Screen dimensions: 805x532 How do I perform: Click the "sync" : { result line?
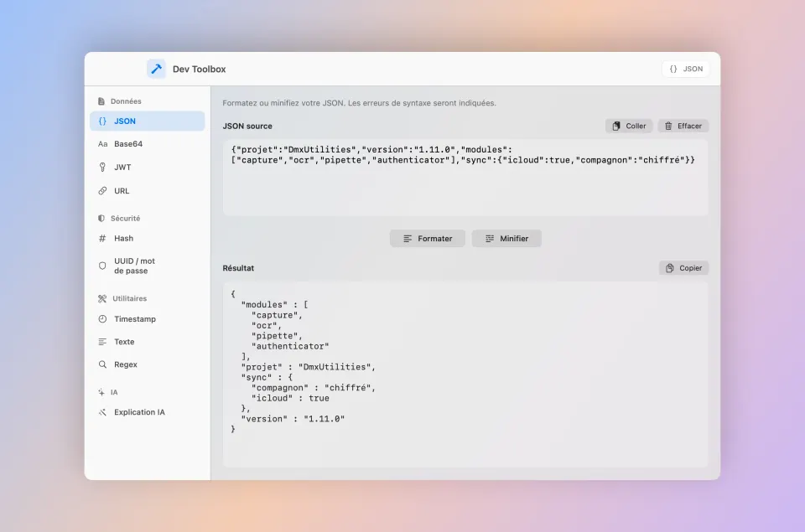point(267,378)
